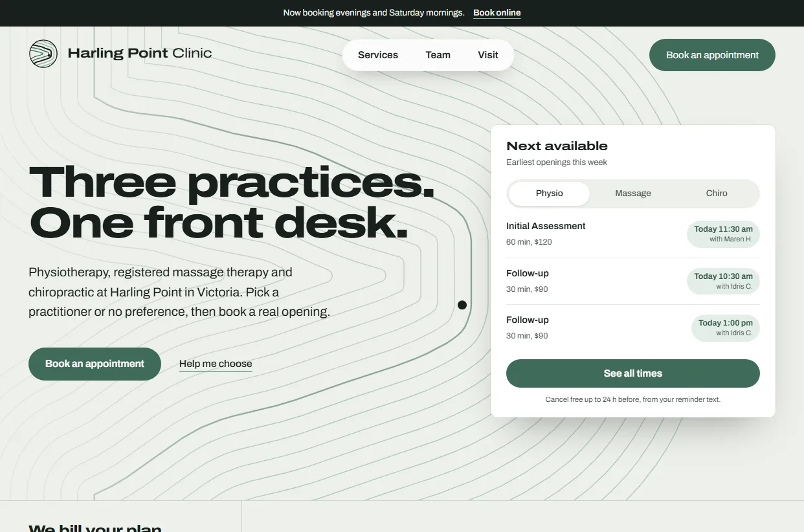This screenshot has width=804, height=532.
Task: Click 'Earliest openings this week' text
Action: 557,162
